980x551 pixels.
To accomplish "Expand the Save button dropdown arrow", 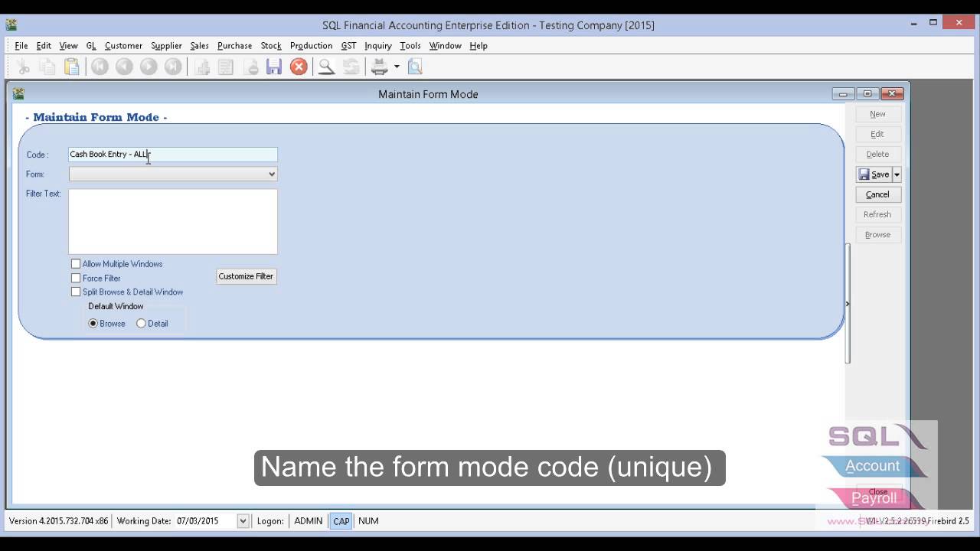I will [x=897, y=174].
